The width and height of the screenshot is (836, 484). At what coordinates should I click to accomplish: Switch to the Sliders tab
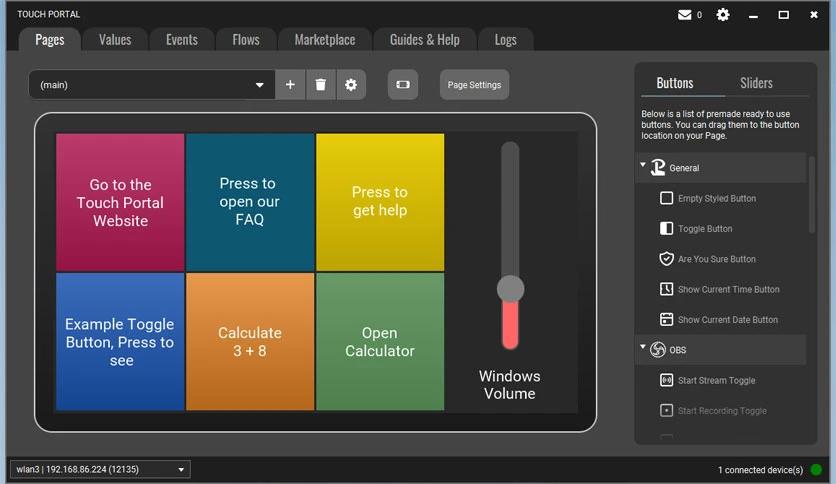(x=756, y=83)
